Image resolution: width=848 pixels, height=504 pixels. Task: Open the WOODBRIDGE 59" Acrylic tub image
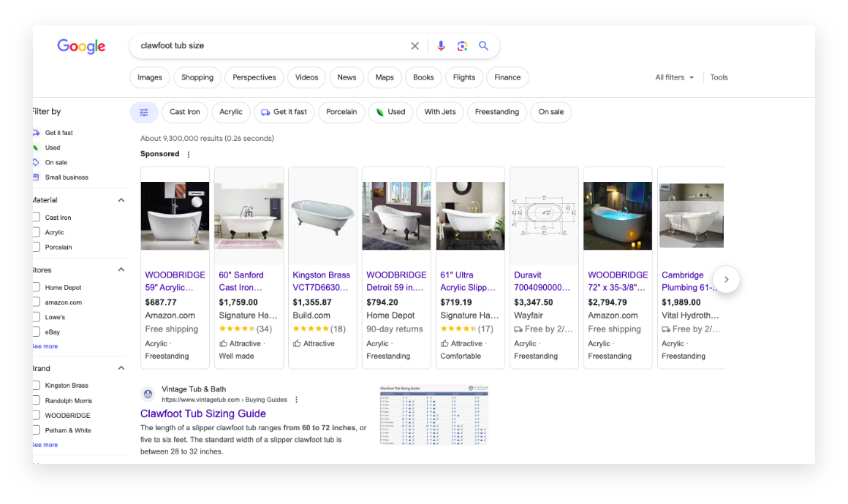(x=175, y=215)
